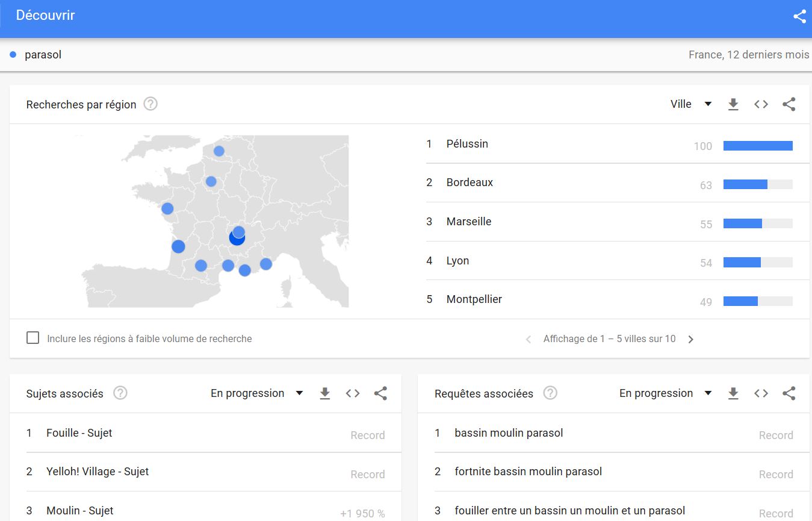
Task: Expand Sujets associés En progression dropdown
Action: click(x=256, y=393)
